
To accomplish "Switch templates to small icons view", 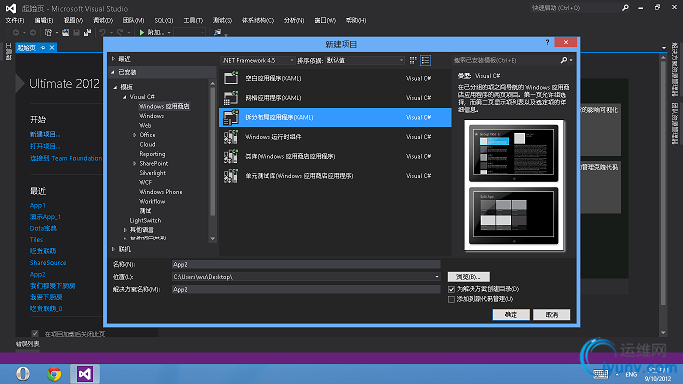I will click(413, 61).
